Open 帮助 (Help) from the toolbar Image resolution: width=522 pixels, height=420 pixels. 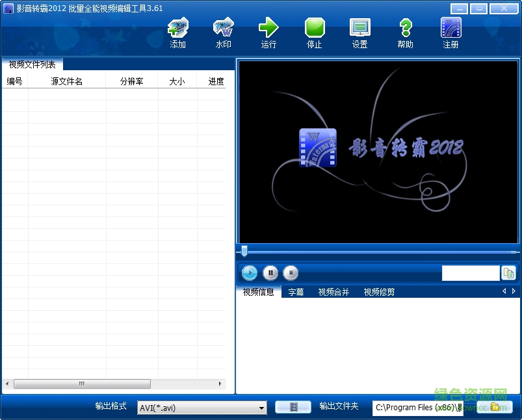pyautogui.click(x=404, y=29)
